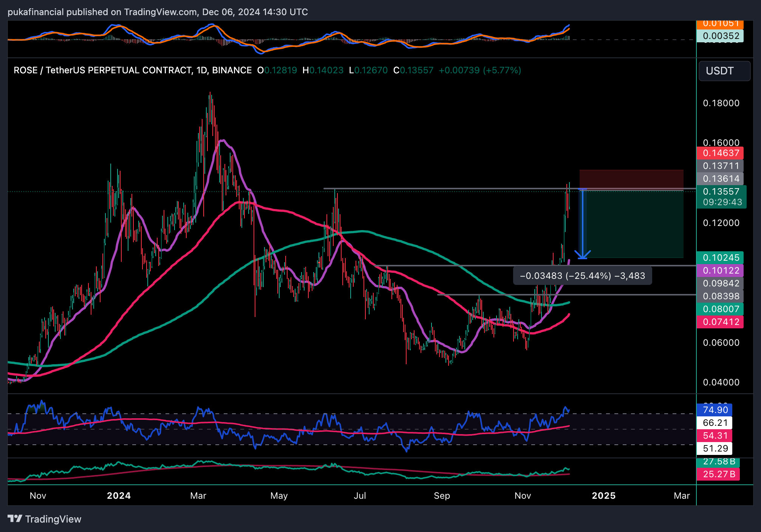Click the USDT currency selector button
Image resolution: width=761 pixels, height=532 pixels.
724,71
